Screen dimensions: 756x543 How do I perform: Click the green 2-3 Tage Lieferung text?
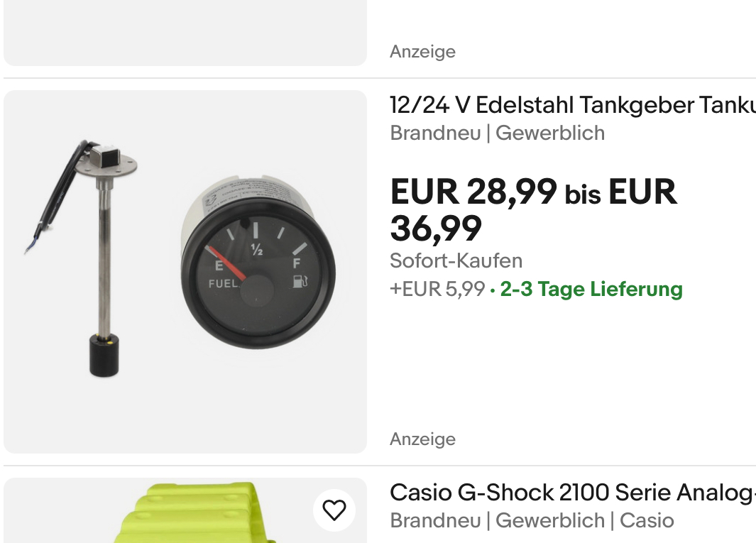click(x=591, y=290)
